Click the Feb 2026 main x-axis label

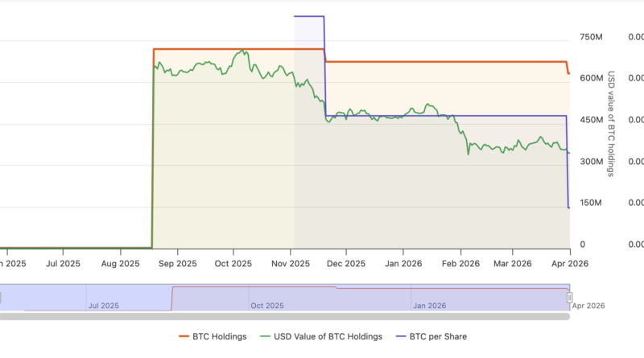(461, 263)
